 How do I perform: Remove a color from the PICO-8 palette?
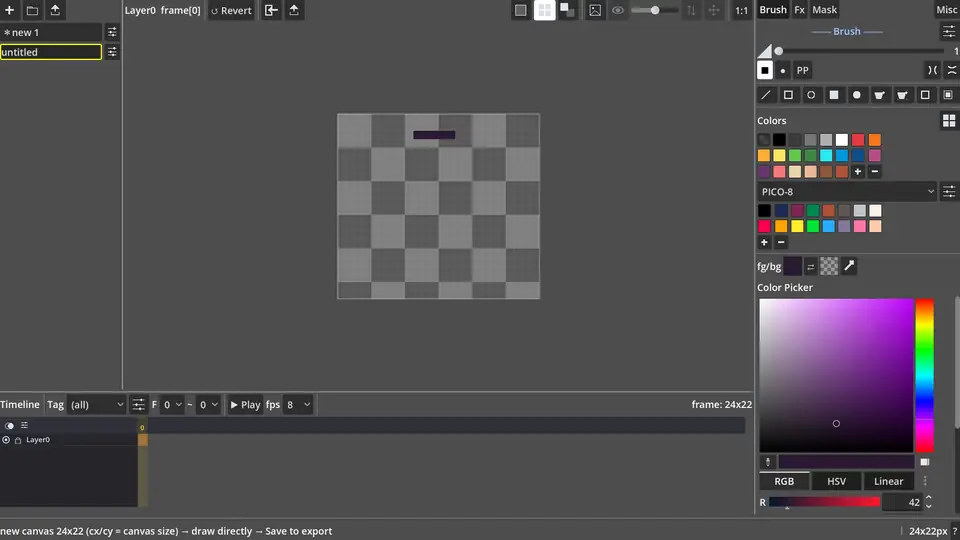tap(781, 242)
